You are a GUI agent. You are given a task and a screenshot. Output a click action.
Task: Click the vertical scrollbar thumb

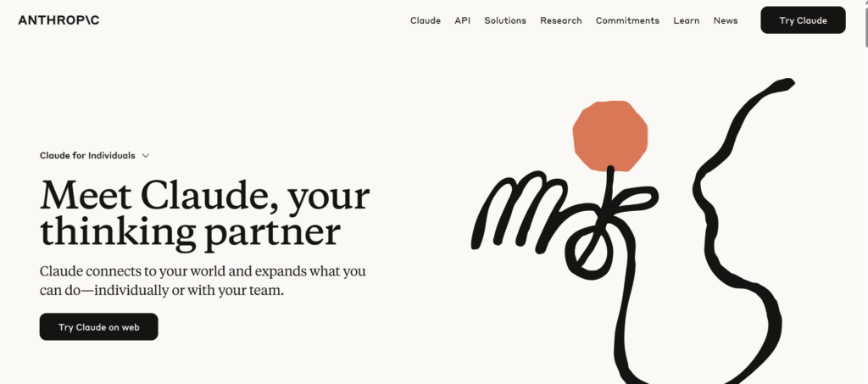coord(865,26)
